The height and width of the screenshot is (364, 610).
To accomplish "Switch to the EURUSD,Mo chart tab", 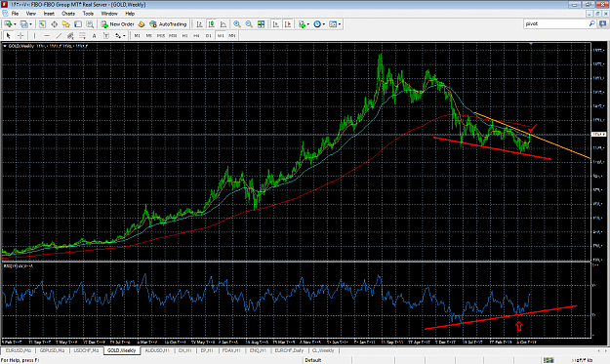I will (19, 350).
